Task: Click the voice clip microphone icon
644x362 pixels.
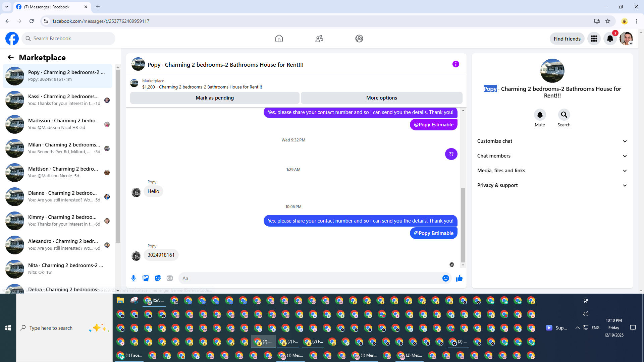Action: (x=133, y=278)
